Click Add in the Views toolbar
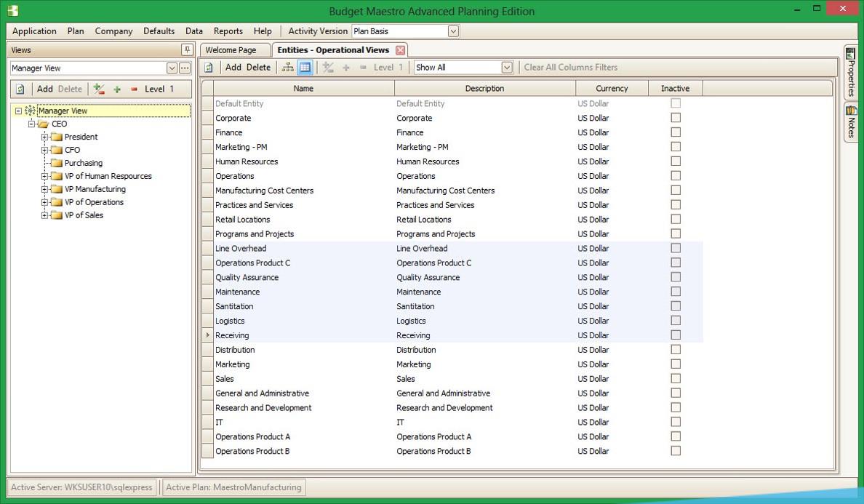This screenshot has width=864, height=504. [44, 89]
